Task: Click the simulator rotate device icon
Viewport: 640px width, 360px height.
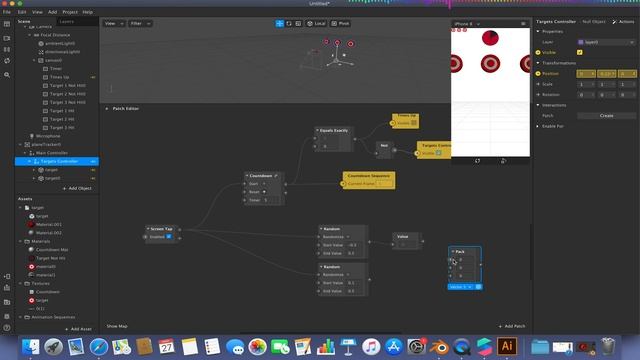Action: (478, 161)
